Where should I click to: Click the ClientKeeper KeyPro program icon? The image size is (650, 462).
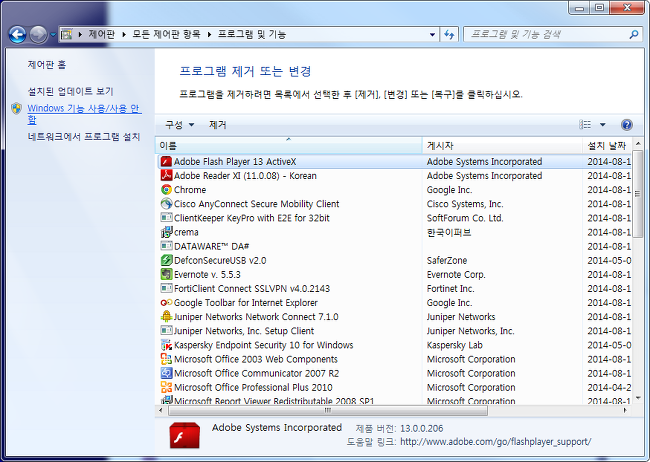[x=166, y=218]
